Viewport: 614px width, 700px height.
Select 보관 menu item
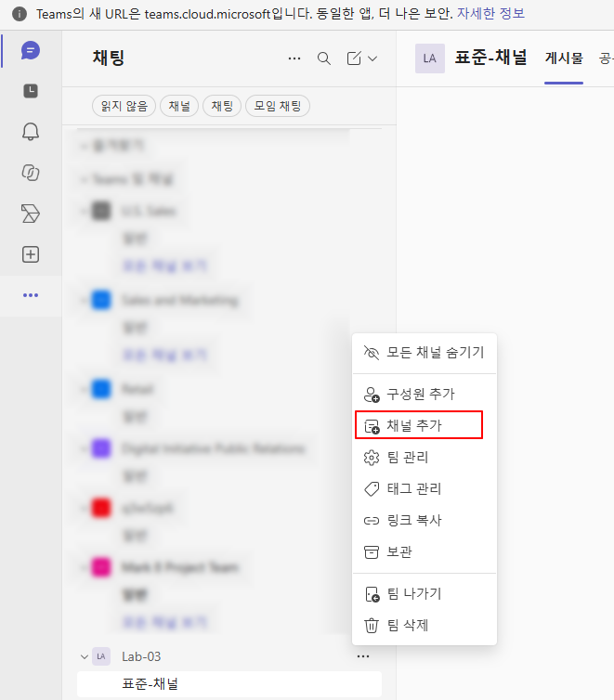pyautogui.click(x=425, y=552)
